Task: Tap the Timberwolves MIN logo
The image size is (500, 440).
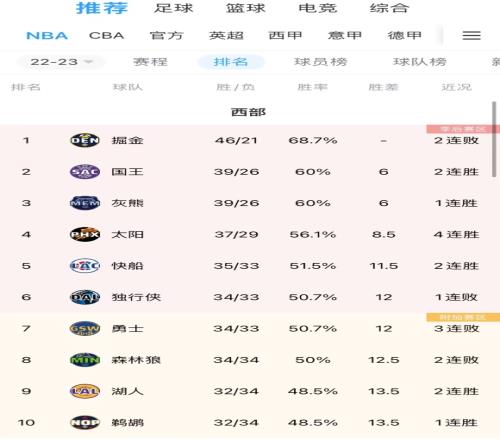Action: point(85,360)
